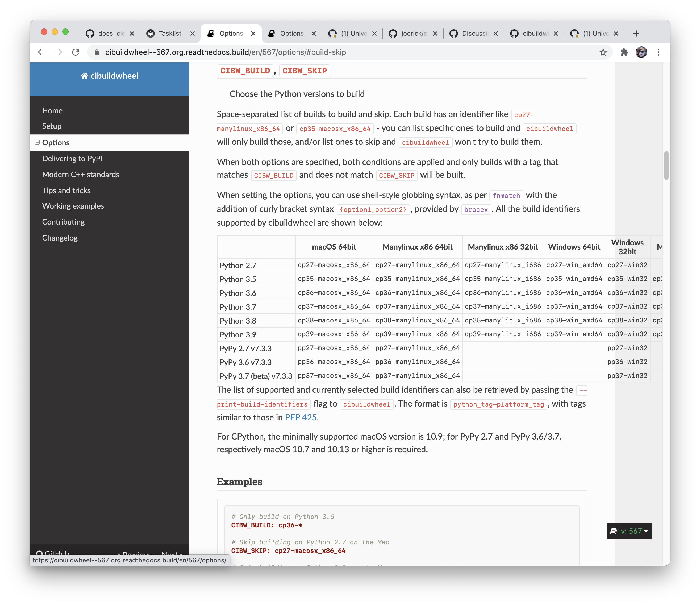Image resolution: width=700 pixels, height=605 pixels.
Task: Open the Chrome extensions puzzle icon
Action: [x=624, y=52]
